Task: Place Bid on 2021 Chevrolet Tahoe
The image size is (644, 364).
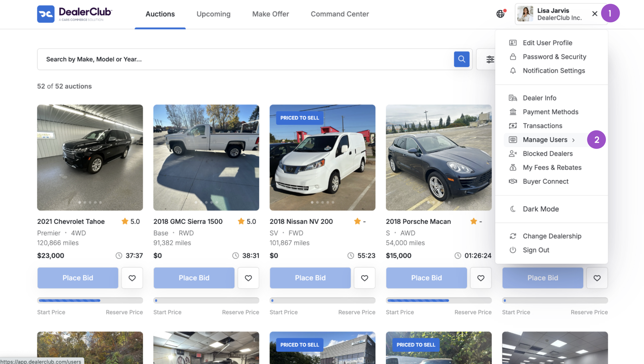Action: pos(78,278)
